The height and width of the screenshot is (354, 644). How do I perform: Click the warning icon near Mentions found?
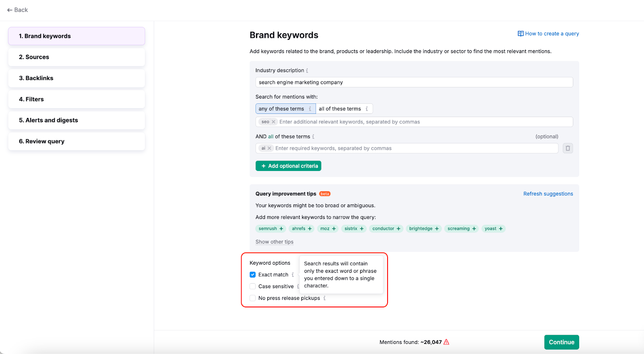446,342
